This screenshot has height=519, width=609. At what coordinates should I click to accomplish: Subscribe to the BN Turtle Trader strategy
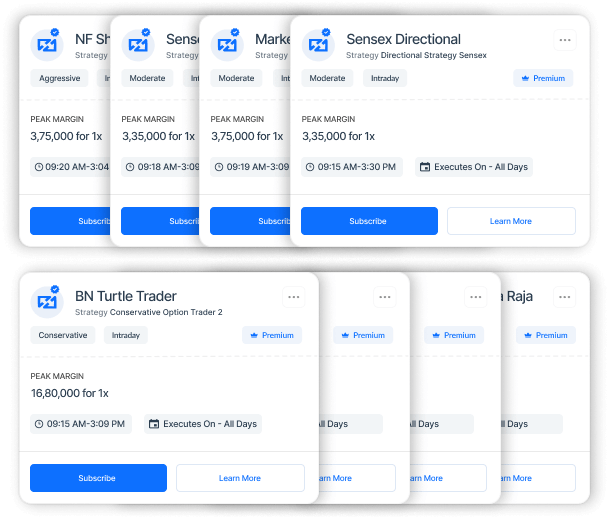(98, 478)
